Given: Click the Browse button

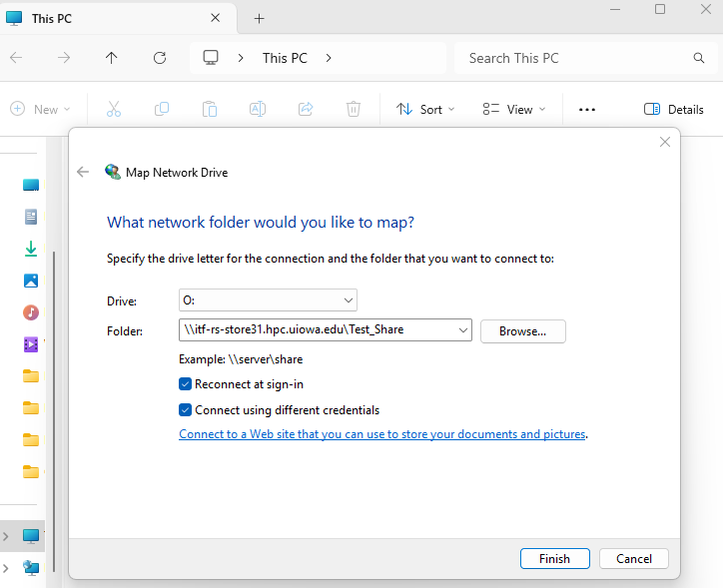Looking at the screenshot, I should pyautogui.click(x=522, y=330).
